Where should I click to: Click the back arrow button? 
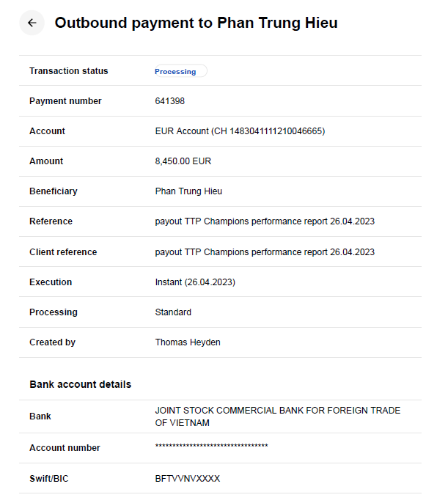click(x=32, y=23)
